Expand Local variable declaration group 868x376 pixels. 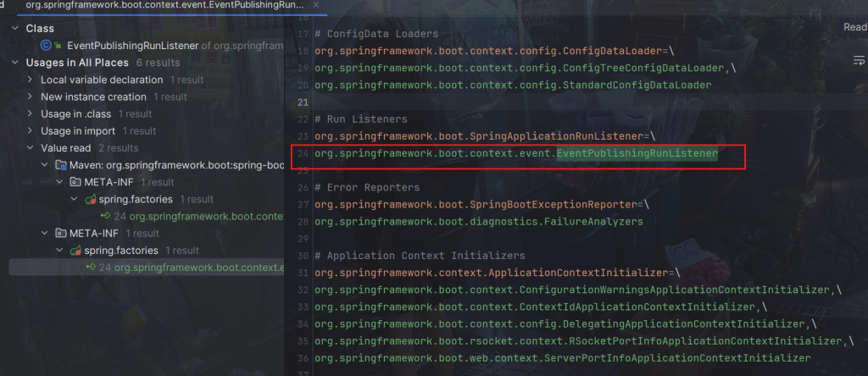click(x=31, y=80)
